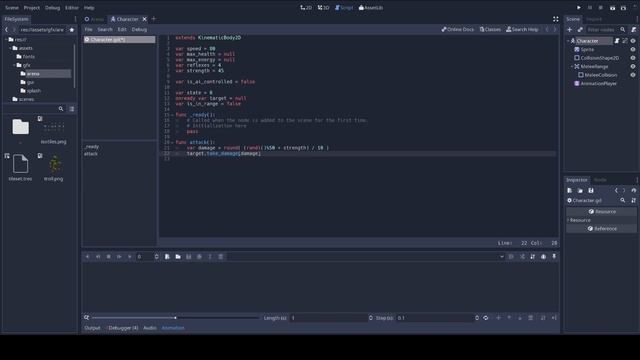
Task: Toggle animation looping
Action: pyautogui.click(x=486, y=318)
